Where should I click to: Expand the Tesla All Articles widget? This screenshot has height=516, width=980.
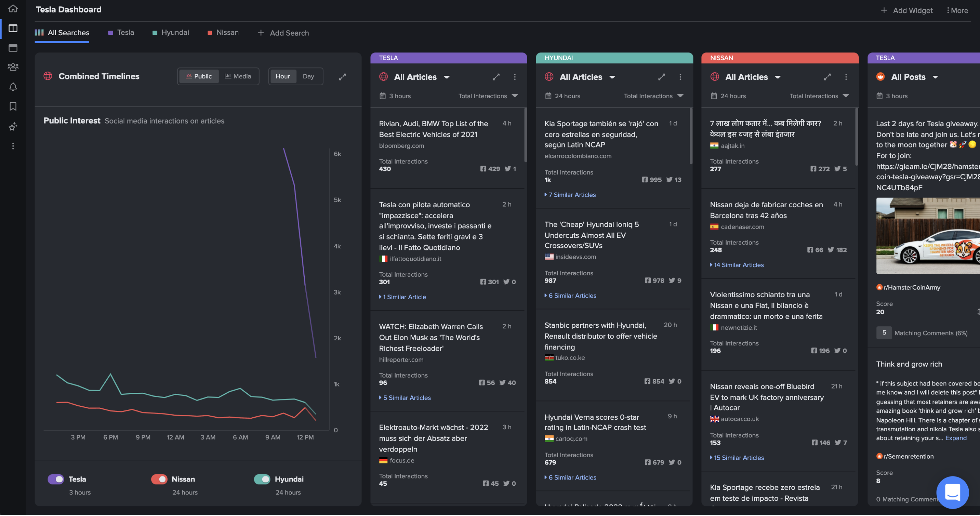point(496,77)
